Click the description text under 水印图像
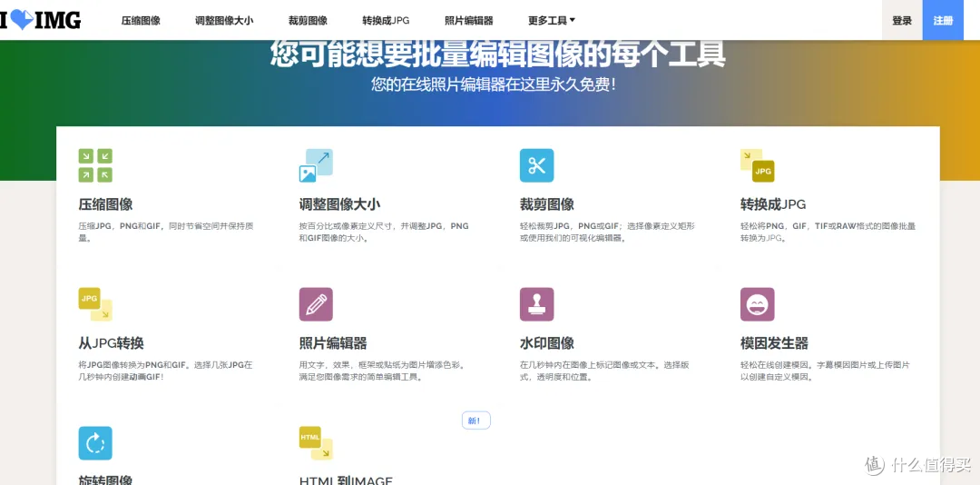 (604, 371)
